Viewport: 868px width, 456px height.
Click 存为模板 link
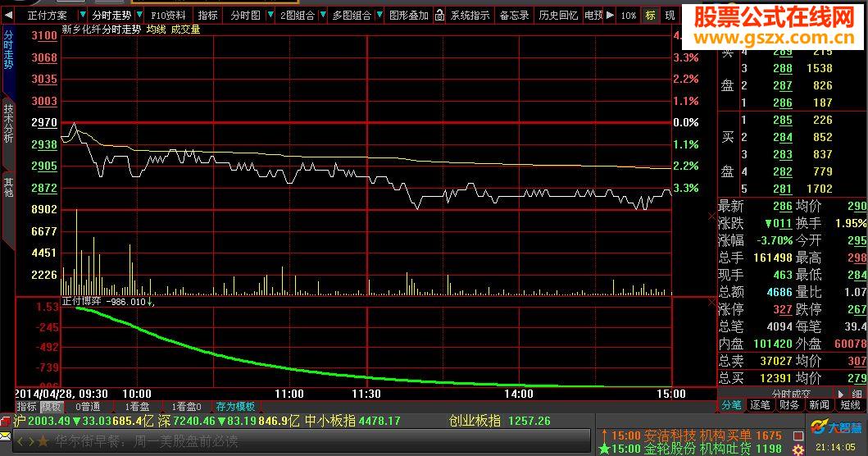click(235, 406)
